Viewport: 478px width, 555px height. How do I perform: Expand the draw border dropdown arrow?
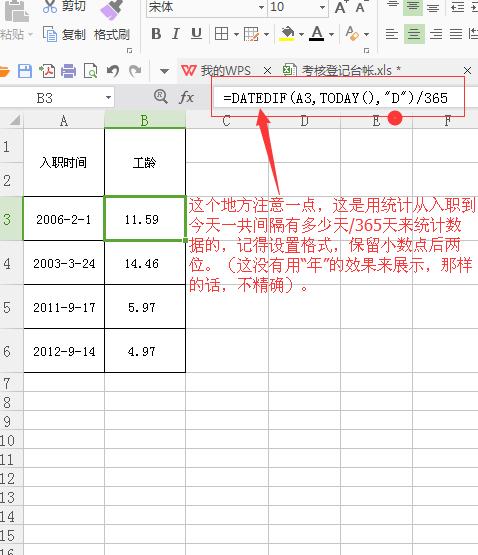[266, 34]
